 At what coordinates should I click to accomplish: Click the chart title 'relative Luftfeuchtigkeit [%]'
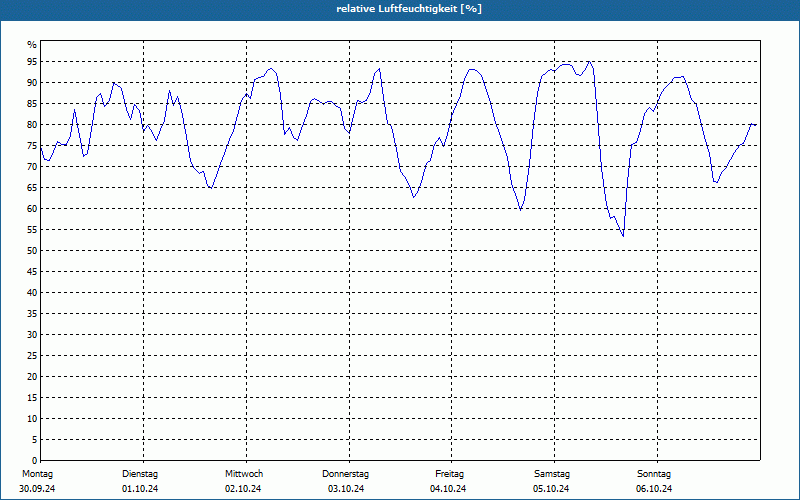click(409, 9)
